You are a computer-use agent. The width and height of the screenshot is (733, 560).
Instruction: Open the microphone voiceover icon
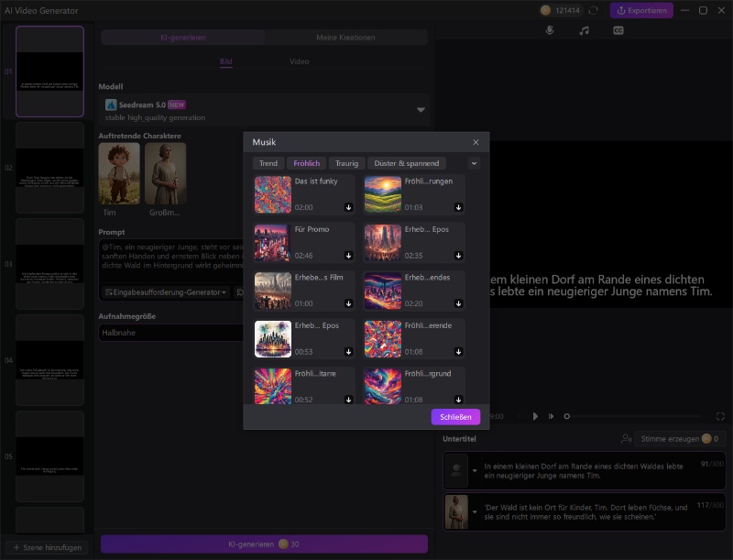(x=550, y=30)
